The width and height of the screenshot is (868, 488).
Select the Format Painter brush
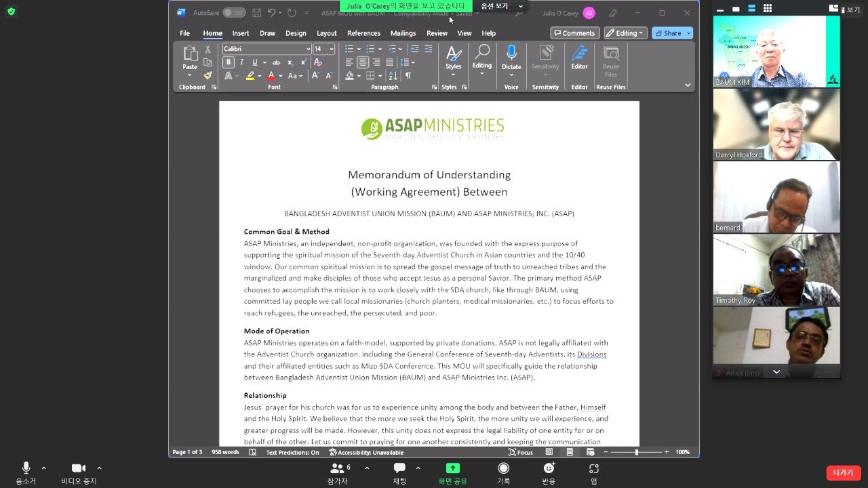[208, 75]
